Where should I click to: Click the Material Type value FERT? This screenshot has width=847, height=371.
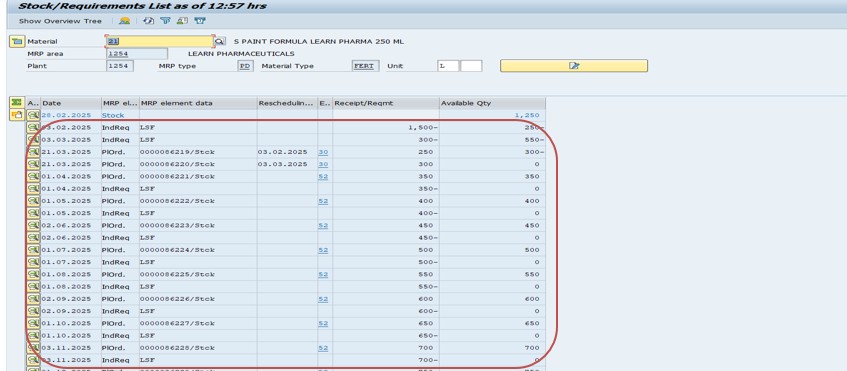pos(366,66)
